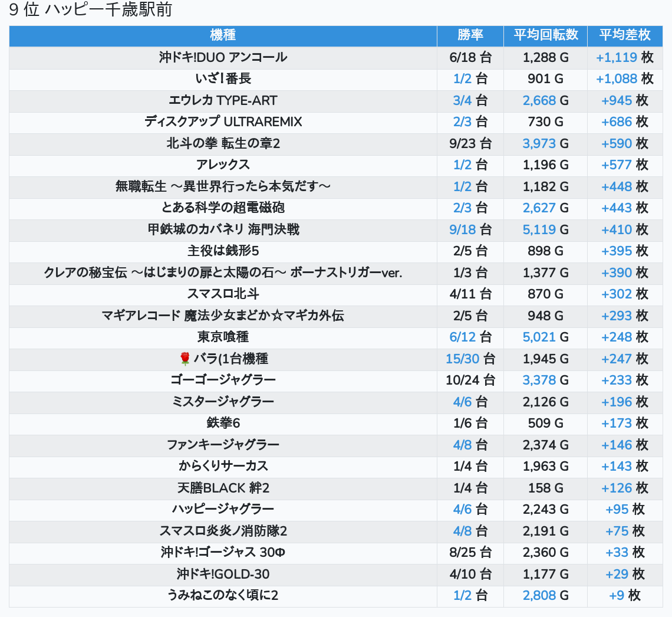Viewport: 672px width, 617px height.
Task: Click the 平均差枚 column header
Action: pyautogui.click(x=624, y=35)
